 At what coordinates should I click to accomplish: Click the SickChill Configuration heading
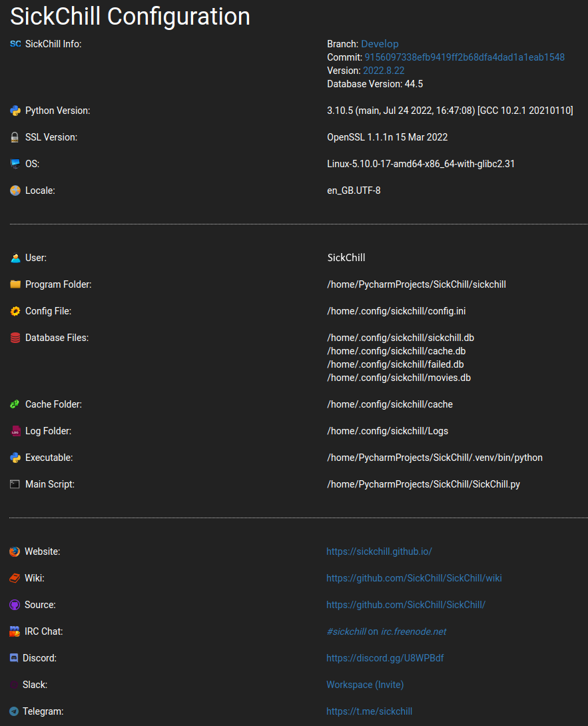tap(130, 17)
